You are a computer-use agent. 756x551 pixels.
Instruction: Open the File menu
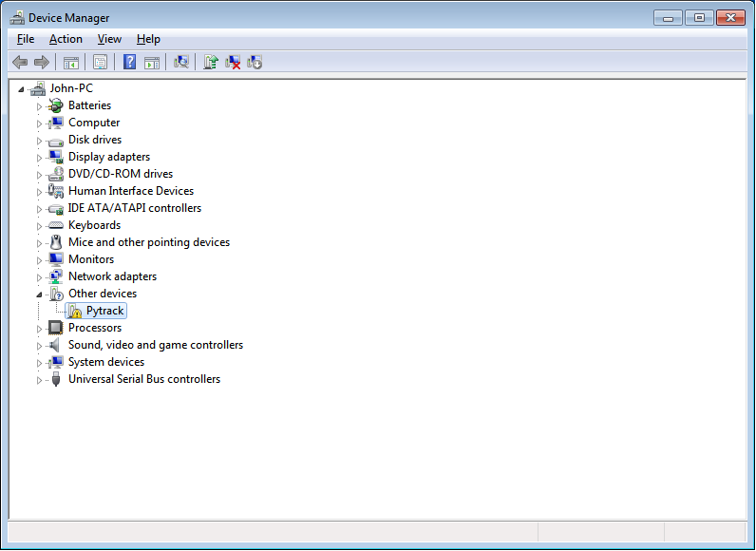tap(26, 39)
